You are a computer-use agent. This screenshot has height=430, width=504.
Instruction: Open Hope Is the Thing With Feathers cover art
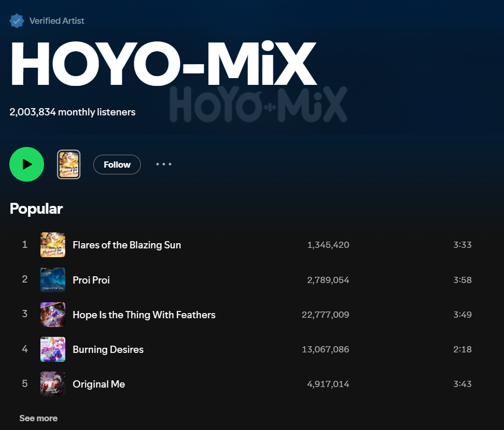coord(53,315)
